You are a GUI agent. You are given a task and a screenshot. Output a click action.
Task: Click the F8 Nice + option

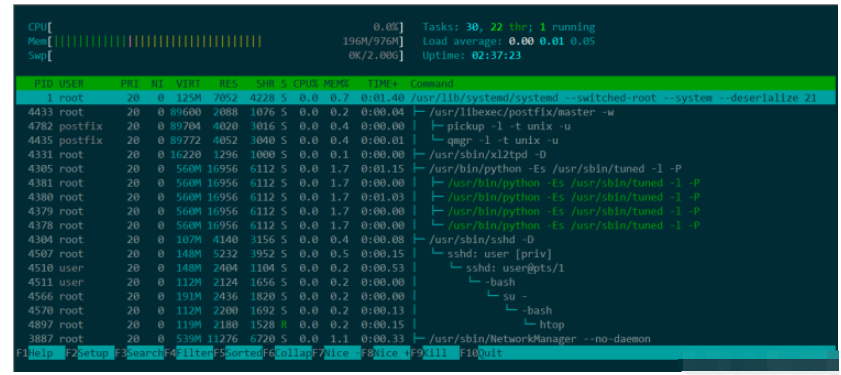coord(385,353)
